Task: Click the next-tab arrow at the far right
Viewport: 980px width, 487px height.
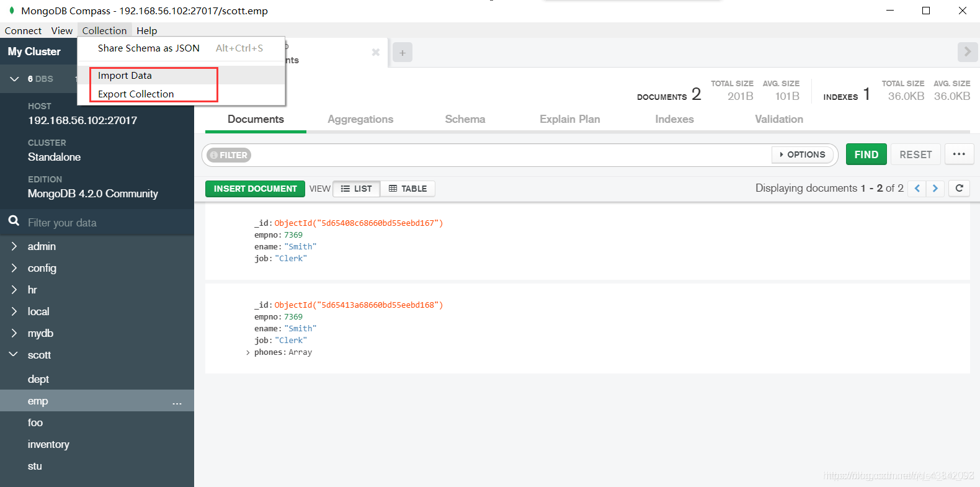Action: pyautogui.click(x=967, y=52)
